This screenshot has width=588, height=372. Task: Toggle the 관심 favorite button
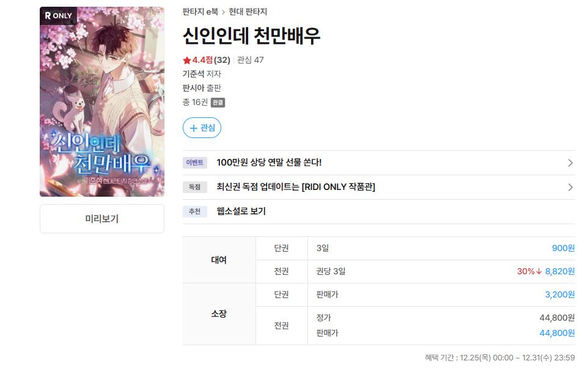tap(202, 128)
